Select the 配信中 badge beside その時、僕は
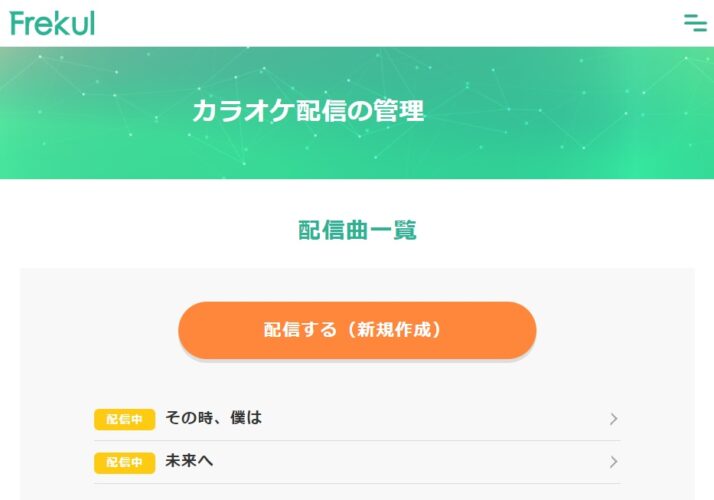 pos(124,419)
